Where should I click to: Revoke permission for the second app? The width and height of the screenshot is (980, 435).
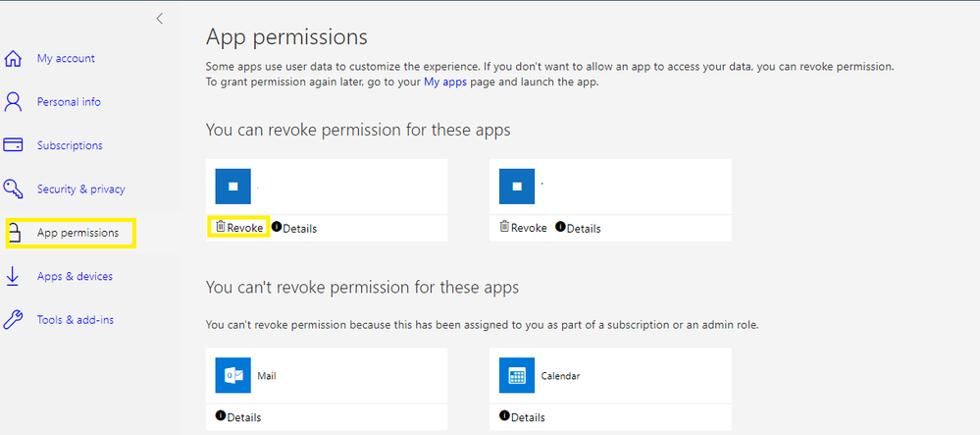pos(524,228)
